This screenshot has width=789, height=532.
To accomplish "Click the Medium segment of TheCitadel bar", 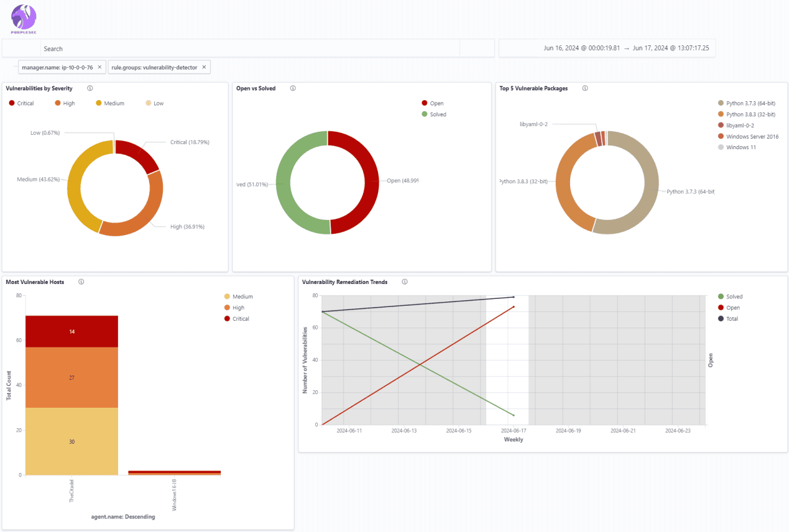I will pyautogui.click(x=72, y=441).
